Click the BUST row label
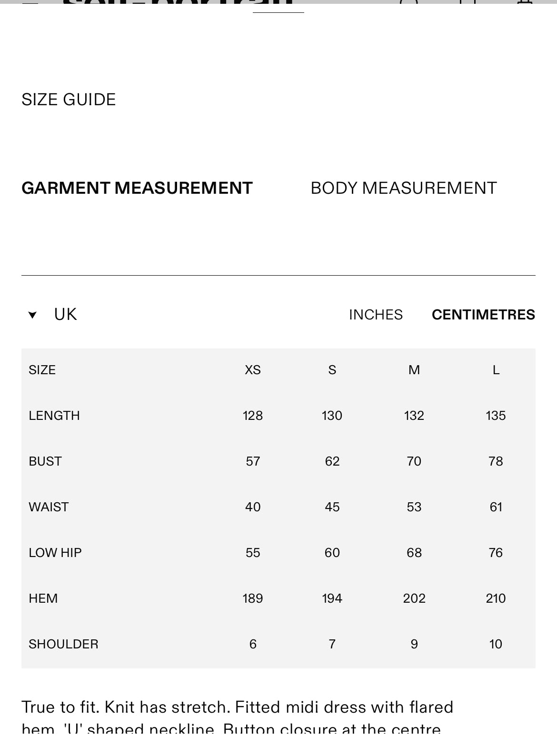This screenshot has width=557, height=756. click(x=45, y=461)
